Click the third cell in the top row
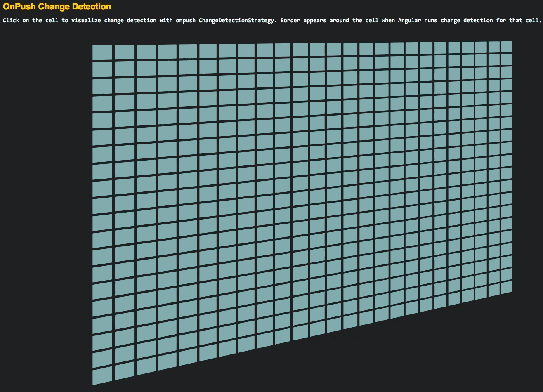 coord(146,52)
